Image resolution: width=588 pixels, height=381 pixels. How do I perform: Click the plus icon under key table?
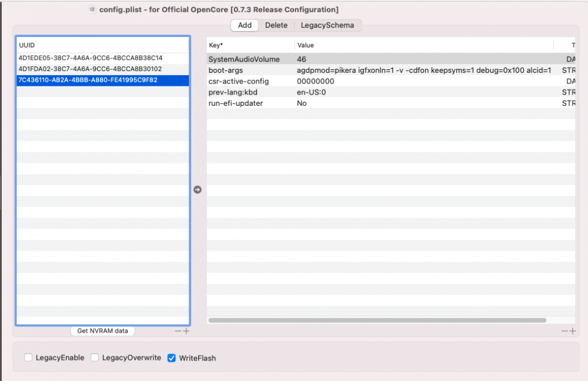[x=573, y=331]
